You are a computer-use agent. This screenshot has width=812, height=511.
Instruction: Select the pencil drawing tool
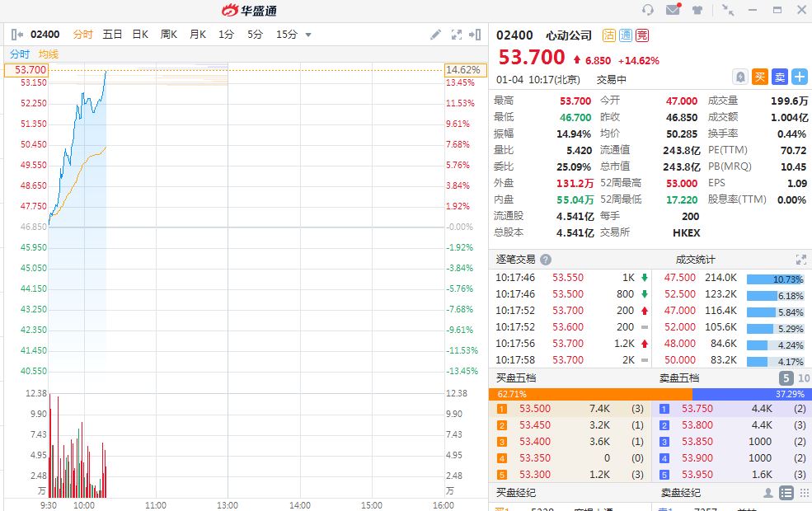click(x=436, y=35)
